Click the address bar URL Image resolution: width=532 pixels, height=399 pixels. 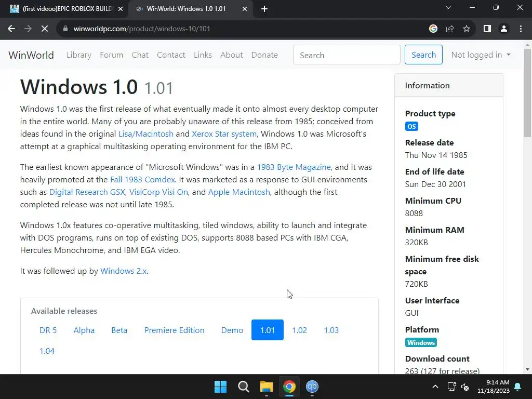(142, 29)
